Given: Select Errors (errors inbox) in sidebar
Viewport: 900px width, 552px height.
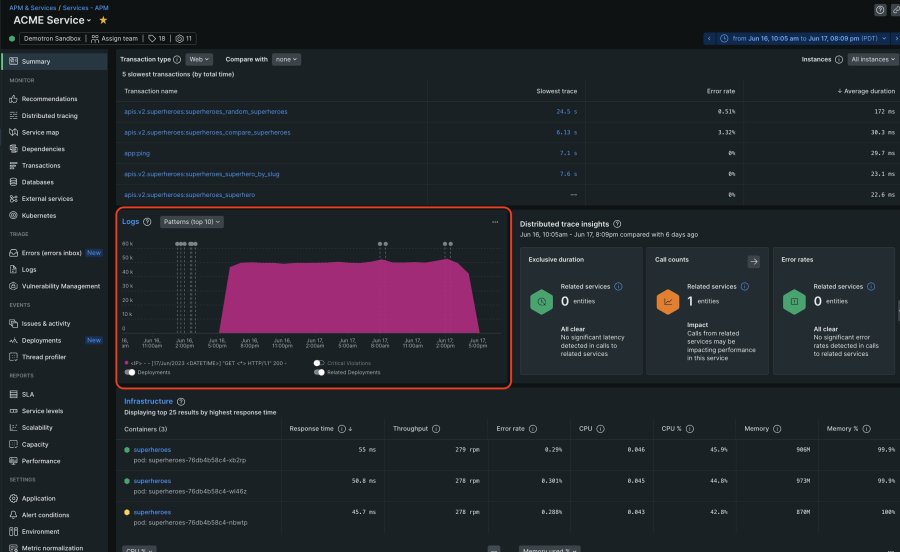Looking at the screenshot, I should tap(51, 253).
